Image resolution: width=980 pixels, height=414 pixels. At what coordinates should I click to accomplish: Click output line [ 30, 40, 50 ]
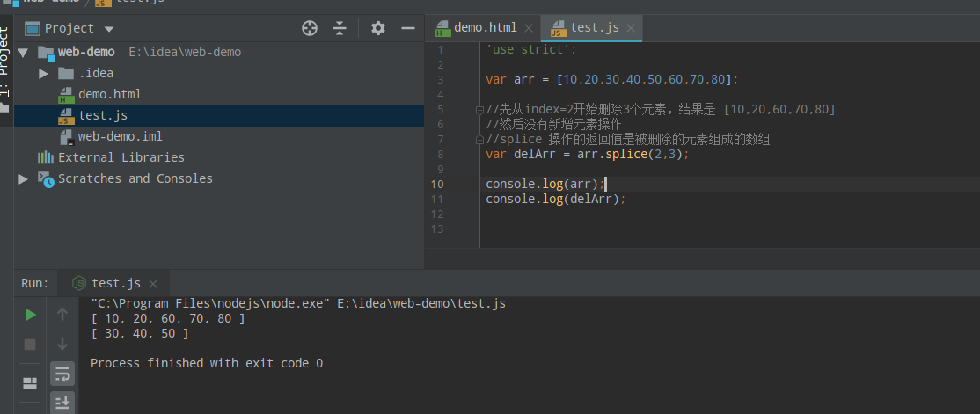(139, 334)
